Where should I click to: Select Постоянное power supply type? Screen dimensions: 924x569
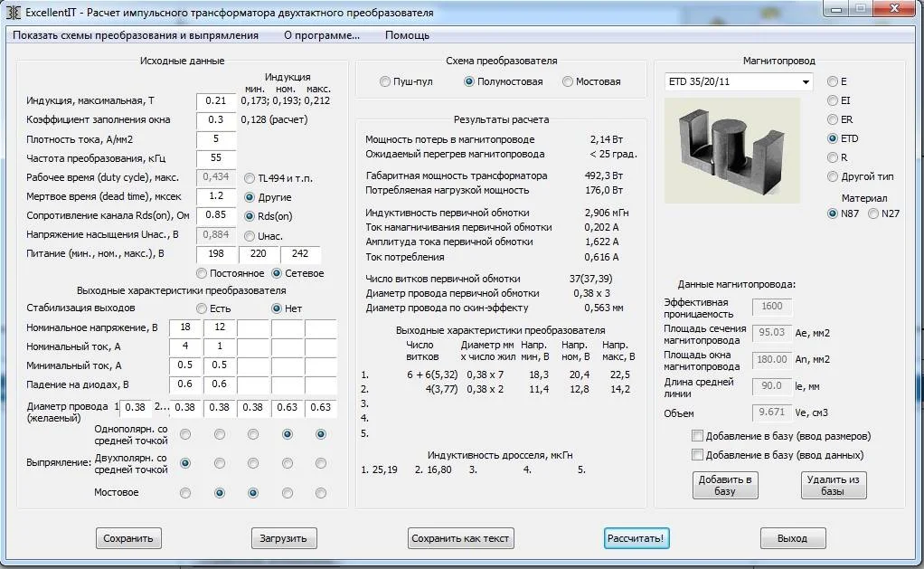pos(202,273)
